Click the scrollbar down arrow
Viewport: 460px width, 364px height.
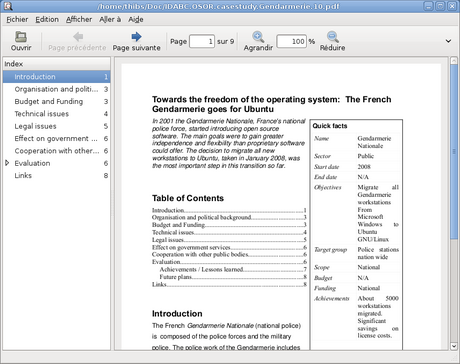(454, 346)
